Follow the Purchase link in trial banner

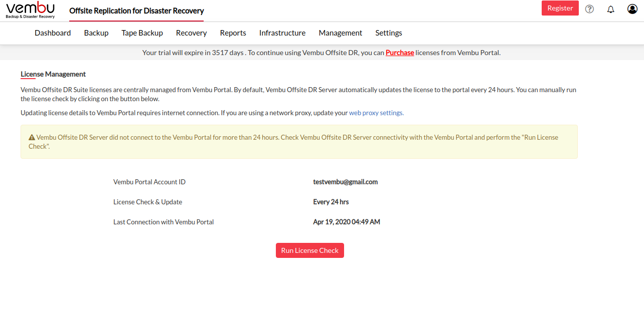400,53
